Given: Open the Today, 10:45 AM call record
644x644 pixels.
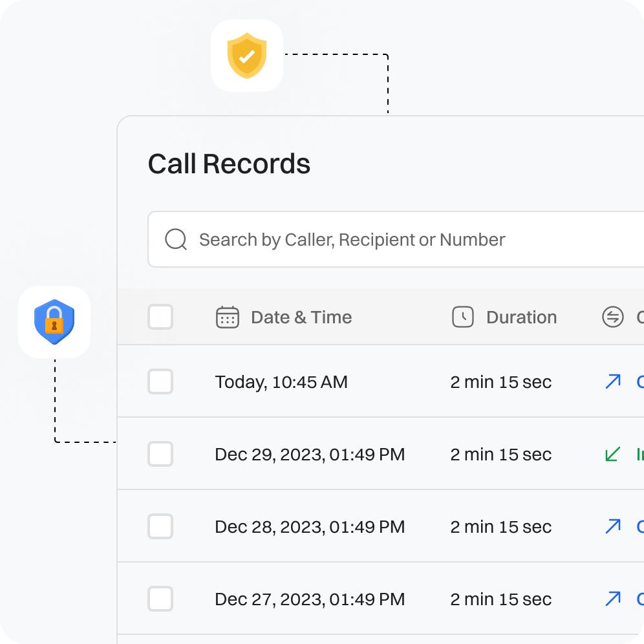Looking at the screenshot, I should tap(281, 382).
